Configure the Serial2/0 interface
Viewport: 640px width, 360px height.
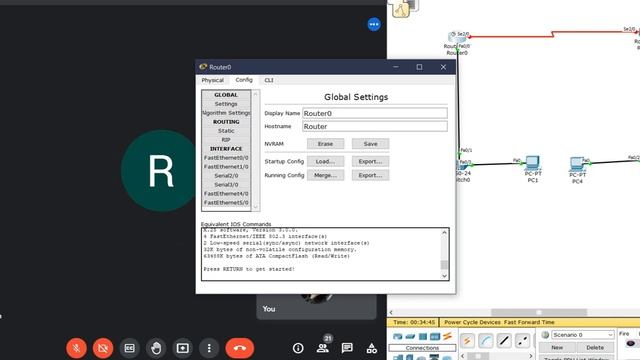tap(226, 176)
